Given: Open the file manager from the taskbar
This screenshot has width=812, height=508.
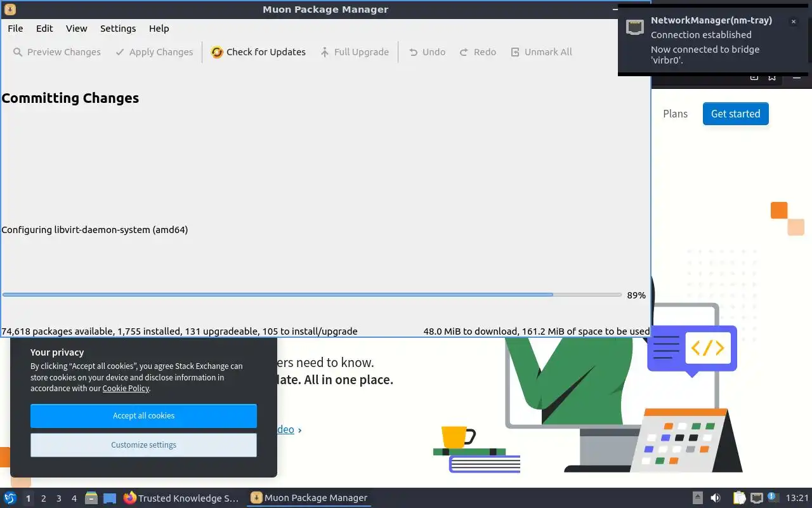Looking at the screenshot, I should [91, 498].
